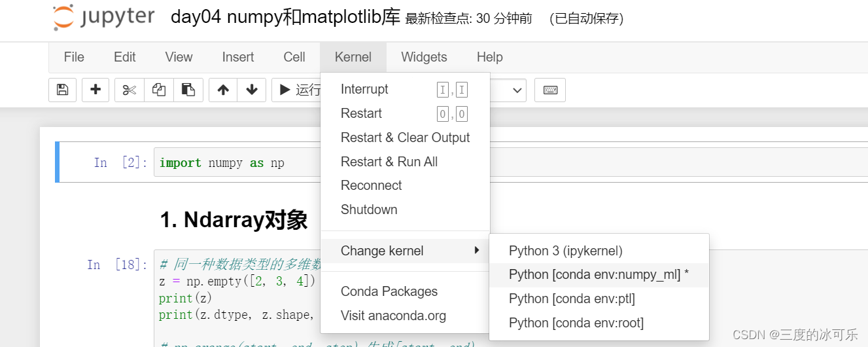Choose Interrupt from Kernel menu

(x=405, y=90)
